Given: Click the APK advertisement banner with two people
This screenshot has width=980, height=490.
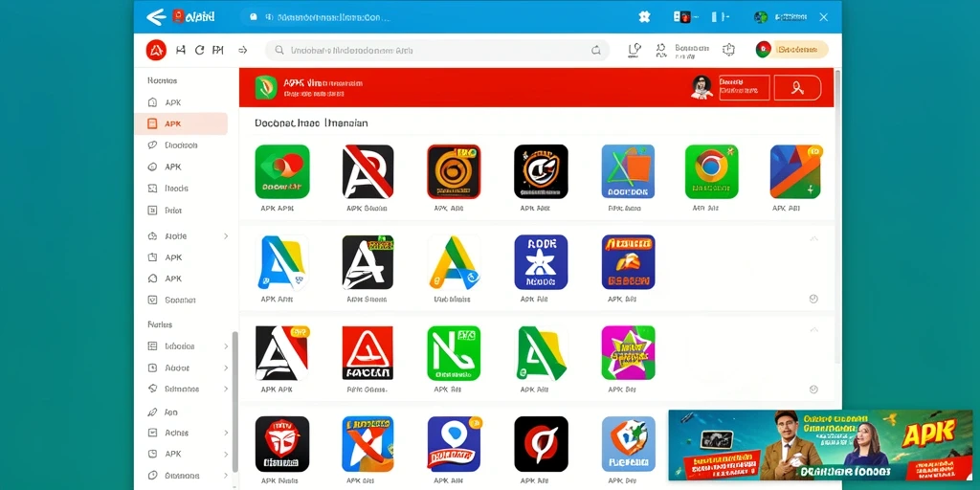Looking at the screenshot, I should pos(820,445).
